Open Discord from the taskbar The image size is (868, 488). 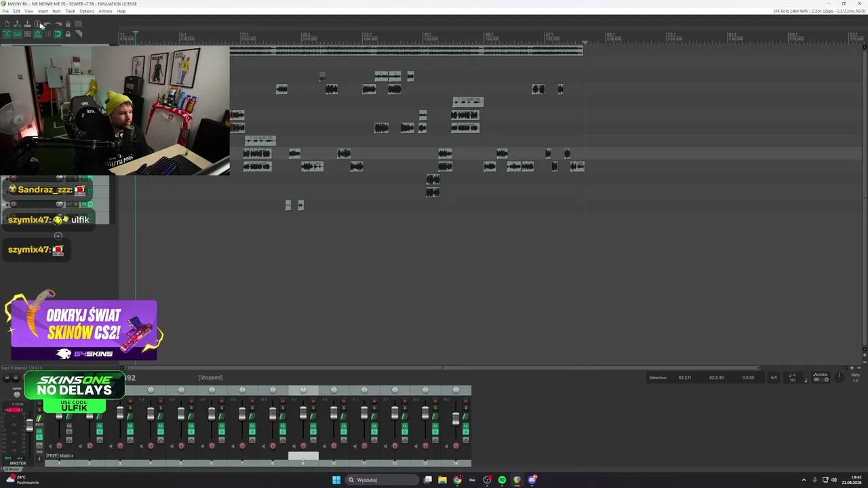(x=532, y=480)
